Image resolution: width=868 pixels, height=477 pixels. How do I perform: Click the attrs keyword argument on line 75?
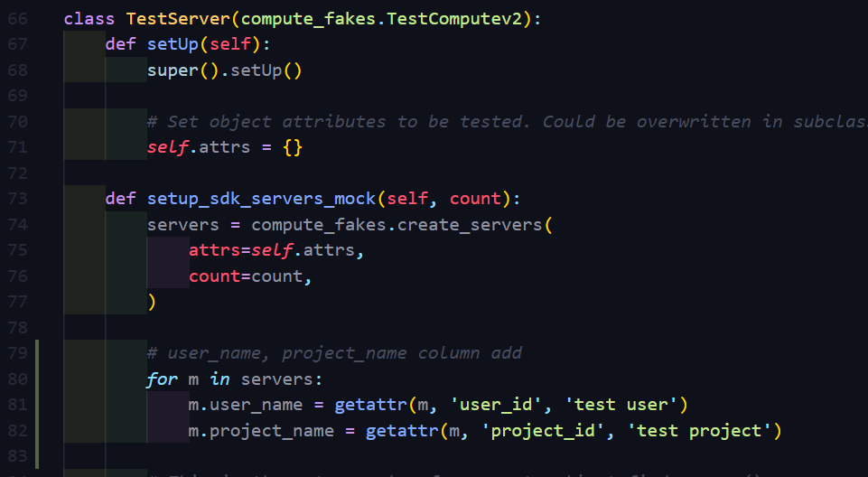tap(215, 250)
